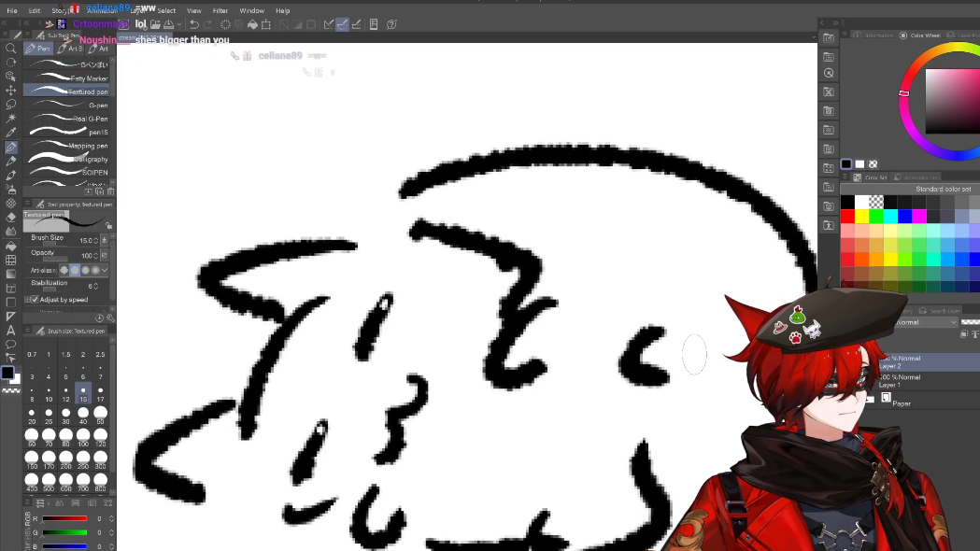This screenshot has width=980, height=551.
Task: Click the R red channel slider
Action: (x=64, y=518)
